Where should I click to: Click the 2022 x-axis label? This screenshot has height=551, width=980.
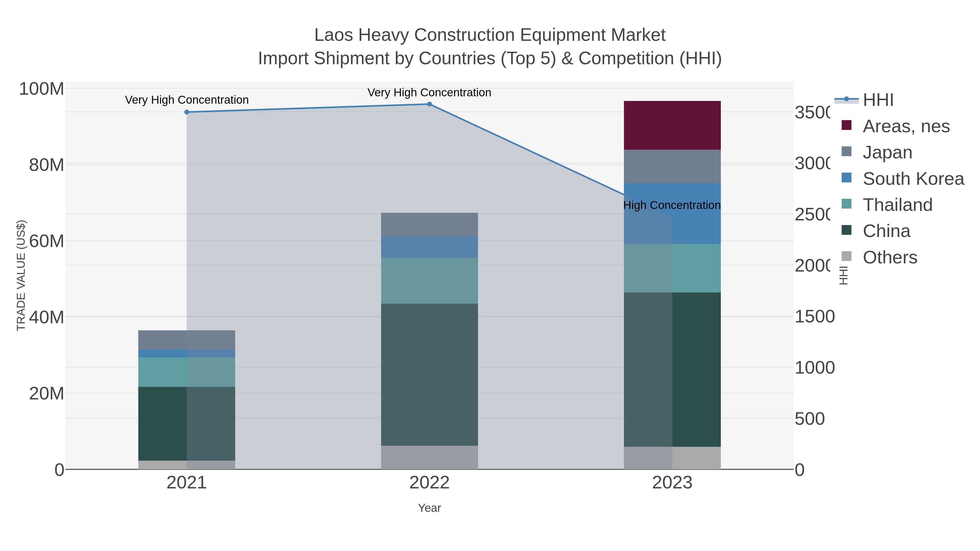430,483
